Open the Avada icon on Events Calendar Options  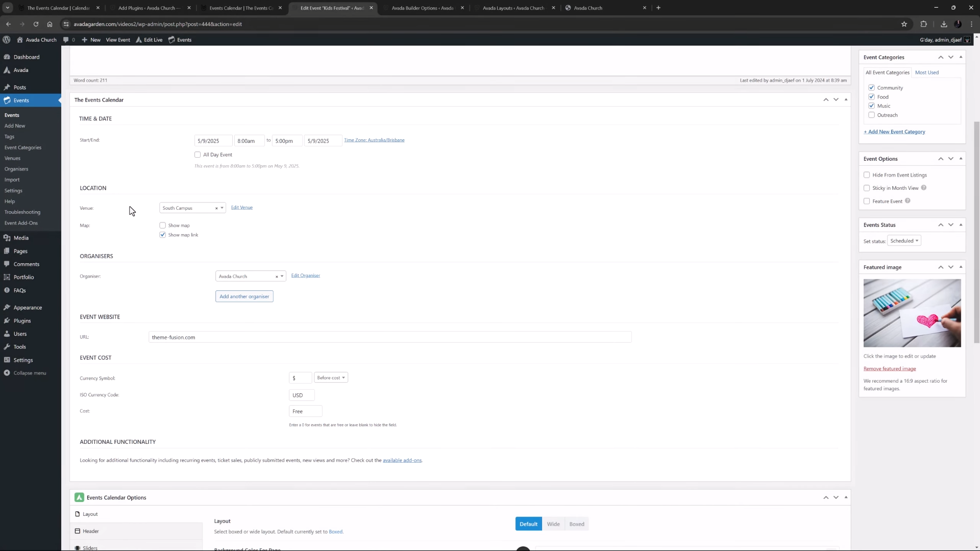[x=80, y=497]
